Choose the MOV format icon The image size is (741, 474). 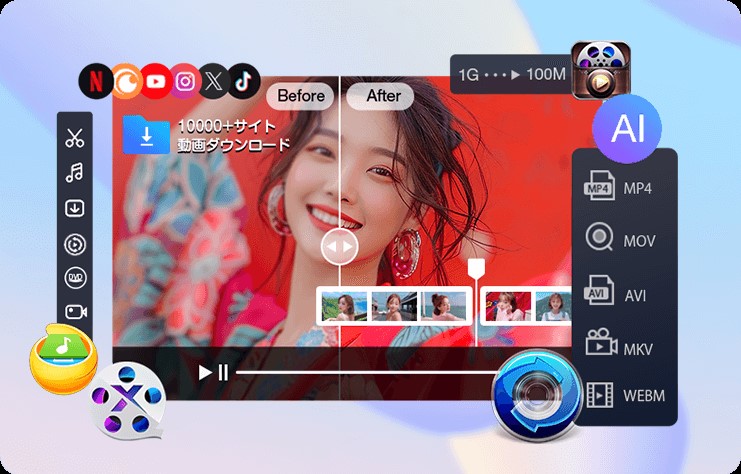pos(599,237)
